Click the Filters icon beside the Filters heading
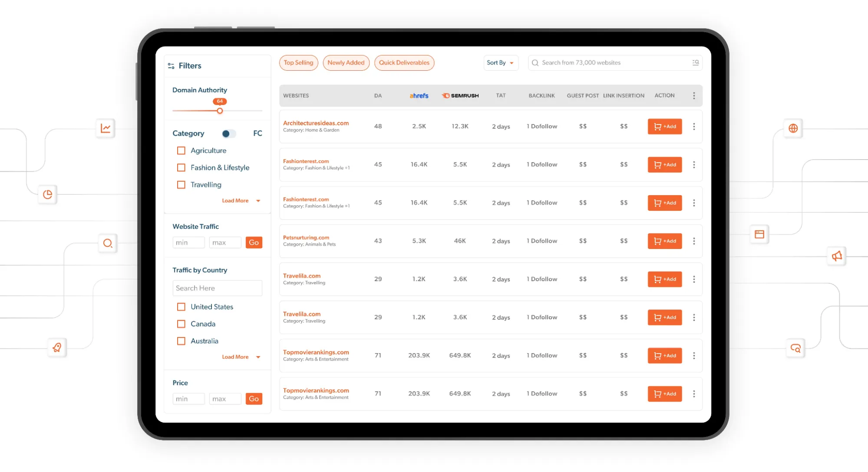 coord(171,66)
